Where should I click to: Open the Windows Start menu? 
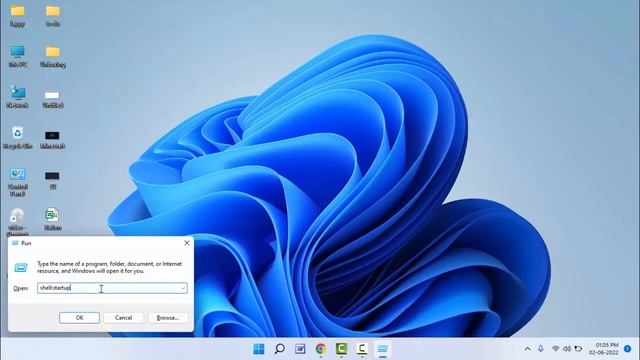click(x=259, y=349)
